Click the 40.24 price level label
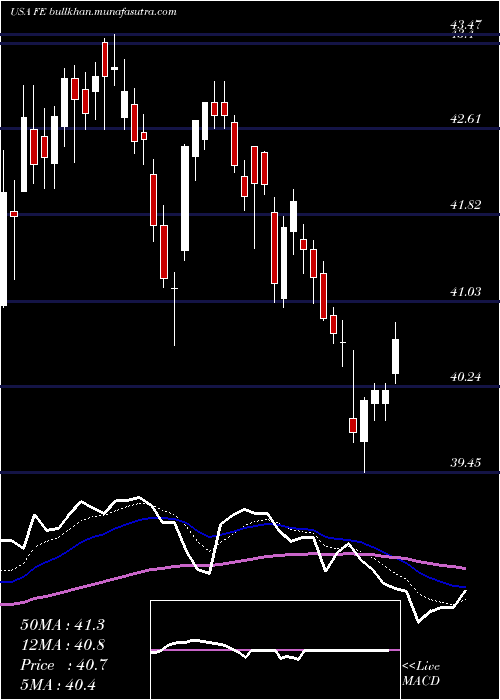The image size is (500, 700). pyautogui.click(x=466, y=377)
